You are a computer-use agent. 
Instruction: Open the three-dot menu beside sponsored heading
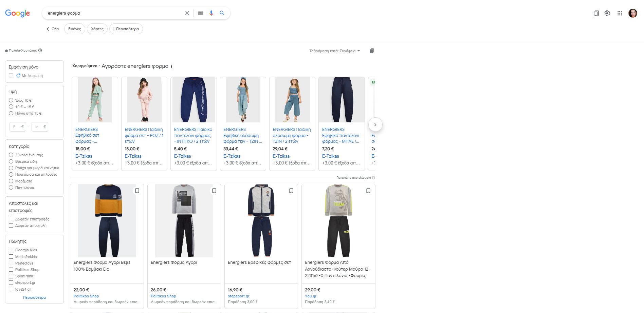click(172, 66)
